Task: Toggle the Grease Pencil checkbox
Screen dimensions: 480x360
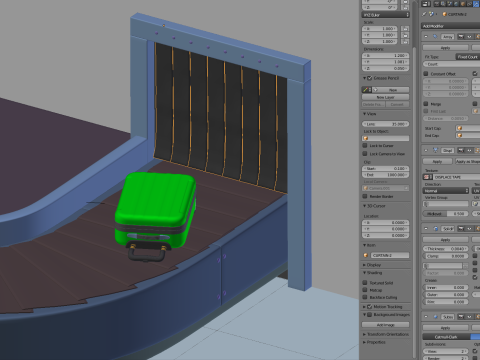Action: [369, 78]
